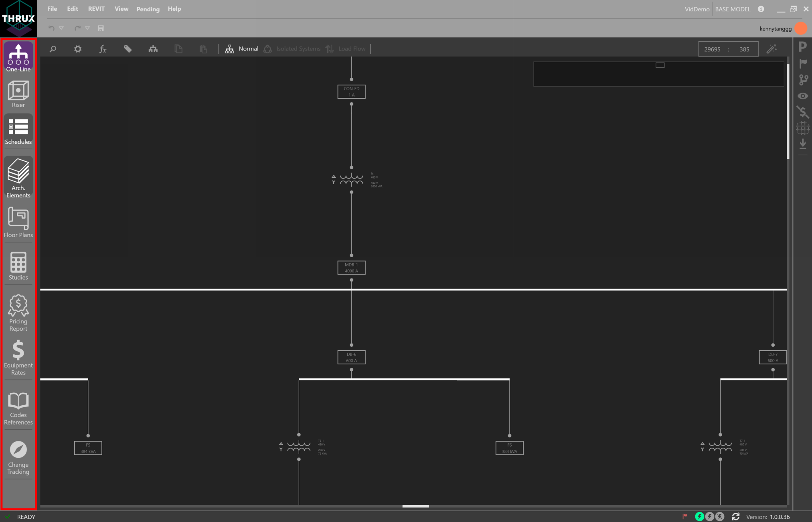The height and width of the screenshot is (522, 812).
Task: Expand the undo dropdown arrow
Action: coord(61,28)
